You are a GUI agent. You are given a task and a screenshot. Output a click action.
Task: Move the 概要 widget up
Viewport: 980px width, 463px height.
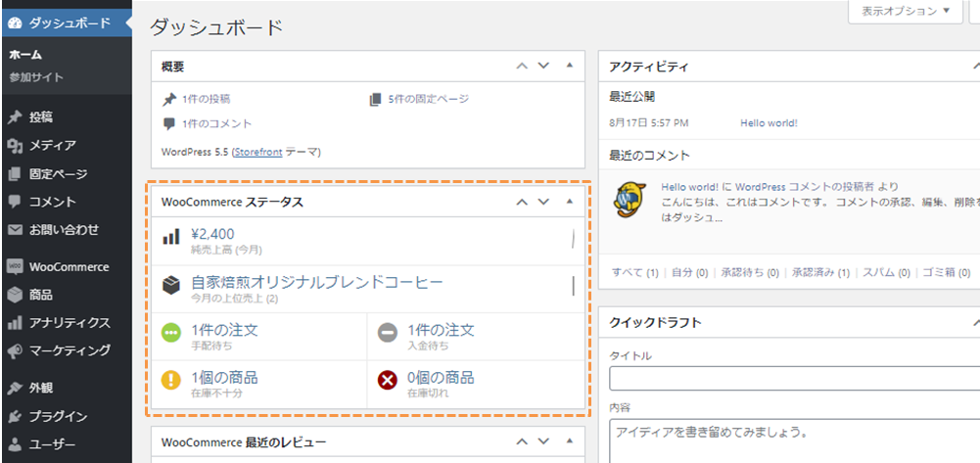tap(522, 66)
